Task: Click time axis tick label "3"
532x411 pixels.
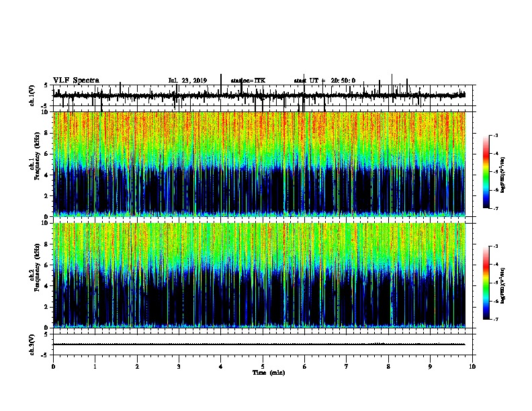Action: click(x=179, y=367)
